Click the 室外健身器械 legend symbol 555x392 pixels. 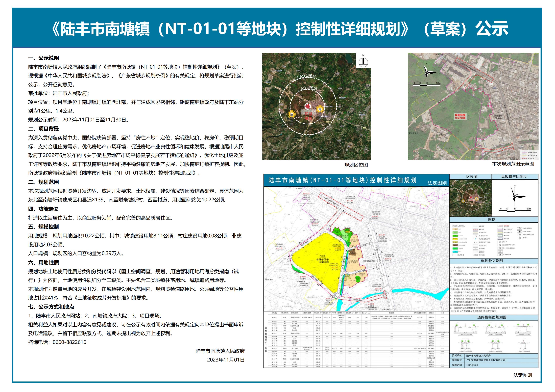500,255
